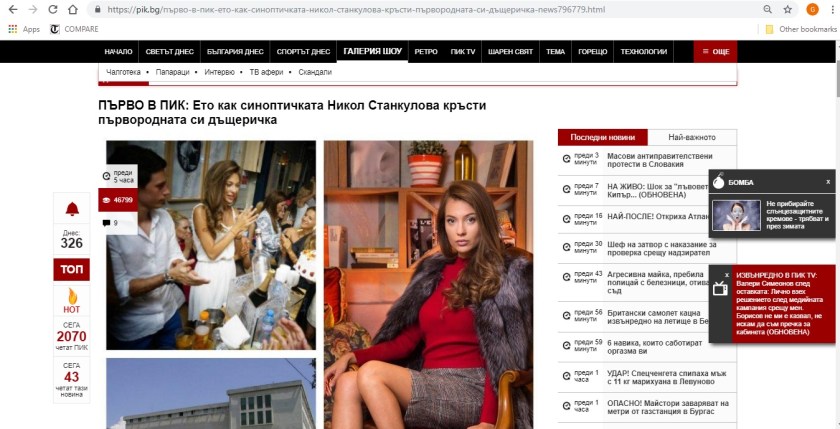Open the user profile avatar
The width and height of the screenshot is (840, 429).
(x=812, y=9)
